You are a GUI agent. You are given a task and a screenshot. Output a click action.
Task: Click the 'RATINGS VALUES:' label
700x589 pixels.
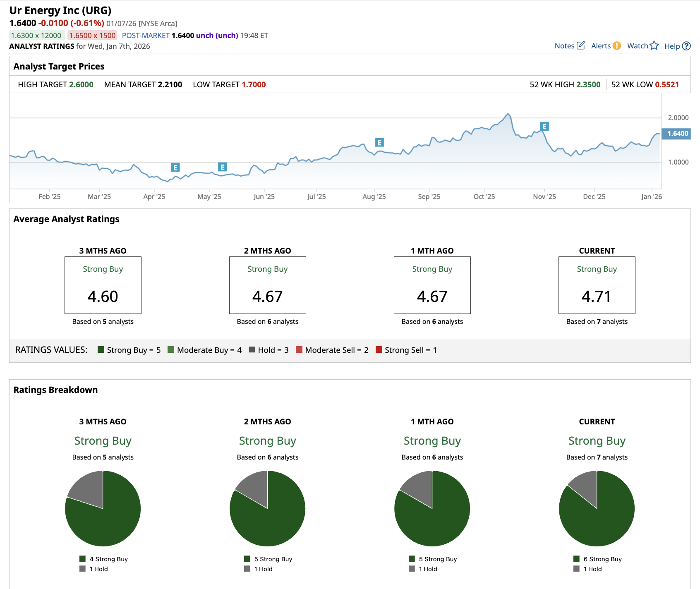(51, 350)
